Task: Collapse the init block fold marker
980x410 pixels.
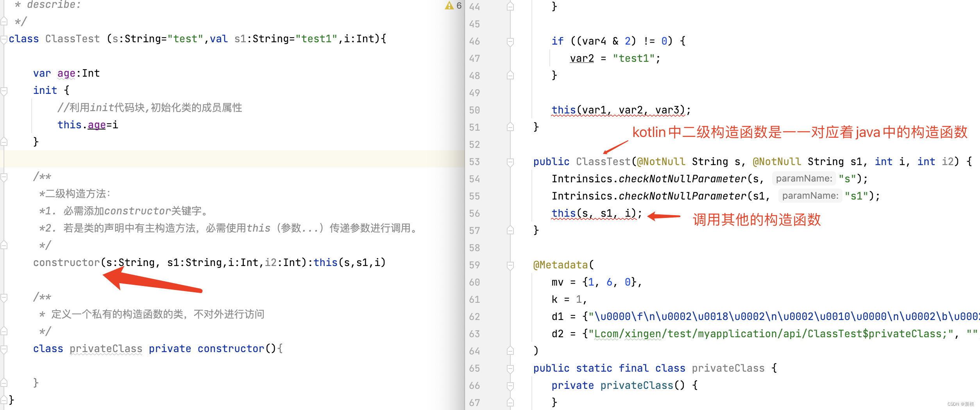Action: [x=4, y=91]
